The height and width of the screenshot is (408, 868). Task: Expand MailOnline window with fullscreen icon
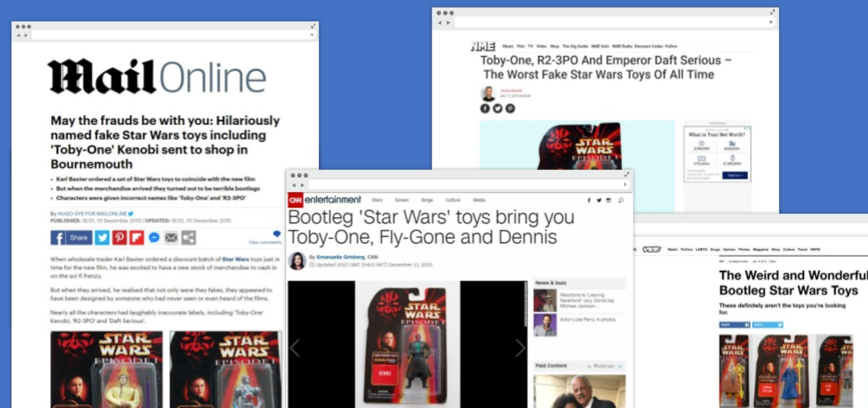pyautogui.click(x=313, y=26)
